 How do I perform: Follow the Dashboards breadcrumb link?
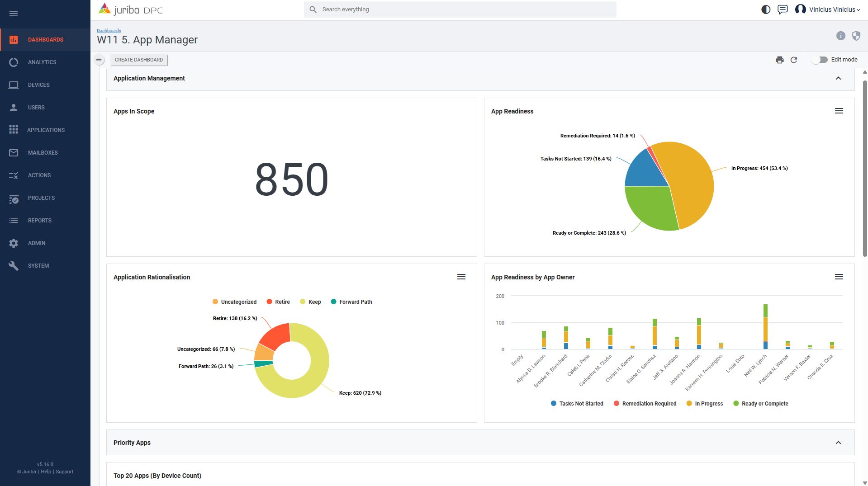pyautogui.click(x=109, y=31)
